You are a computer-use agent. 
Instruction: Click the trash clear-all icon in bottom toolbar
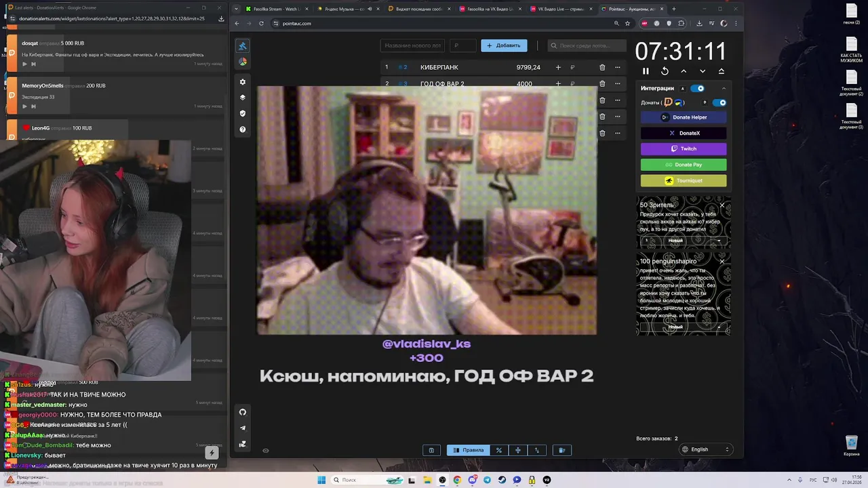point(561,450)
